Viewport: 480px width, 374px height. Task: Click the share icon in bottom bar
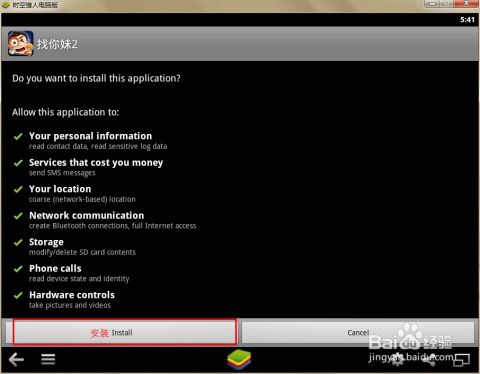(429, 360)
